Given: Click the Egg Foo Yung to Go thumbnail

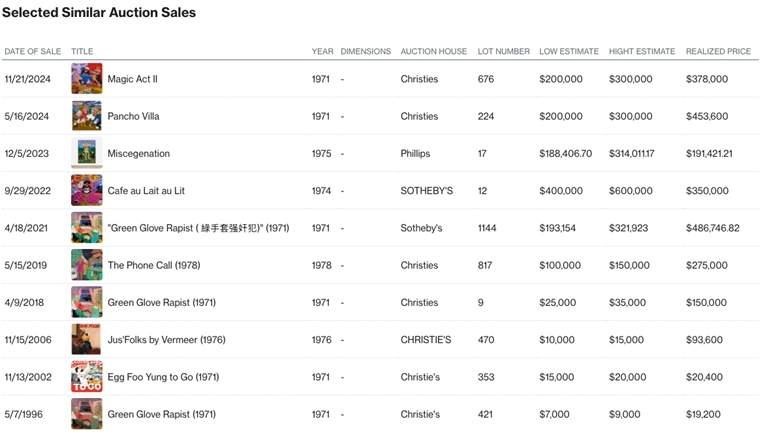Looking at the screenshot, I should pyautogui.click(x=87, y=377).
